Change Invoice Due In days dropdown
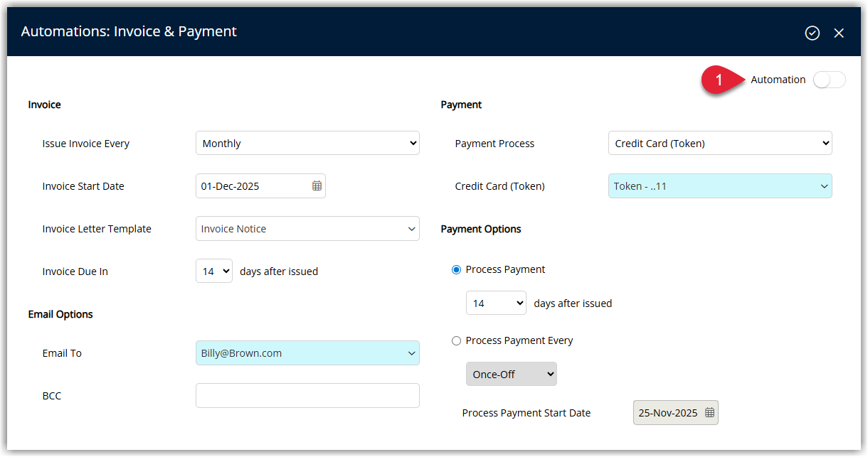The height and width of the screenshot is (457, 868). [214, 271]
